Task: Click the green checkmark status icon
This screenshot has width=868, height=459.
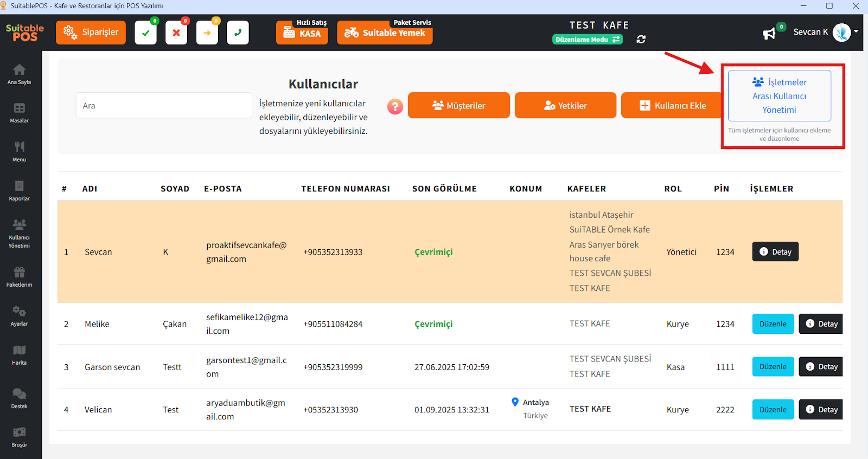Action: coord(145,33)
